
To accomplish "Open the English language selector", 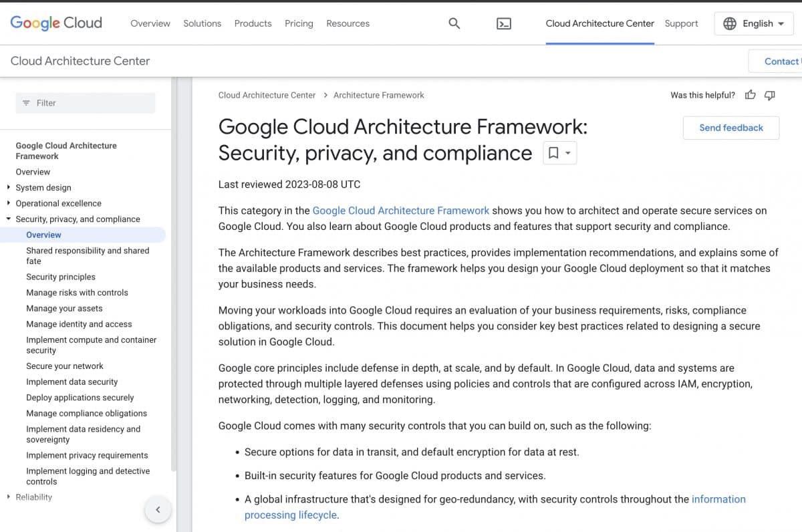I will [x=762, y=23].
